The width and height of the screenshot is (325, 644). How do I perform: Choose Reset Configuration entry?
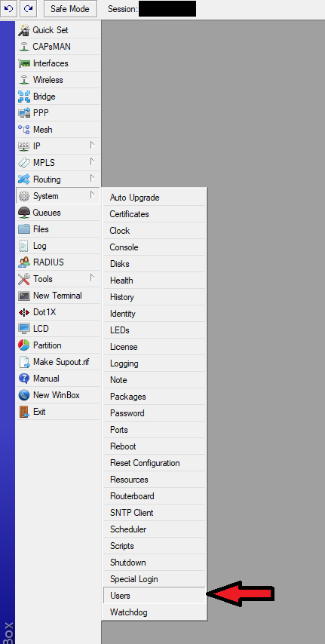point(154,463)
